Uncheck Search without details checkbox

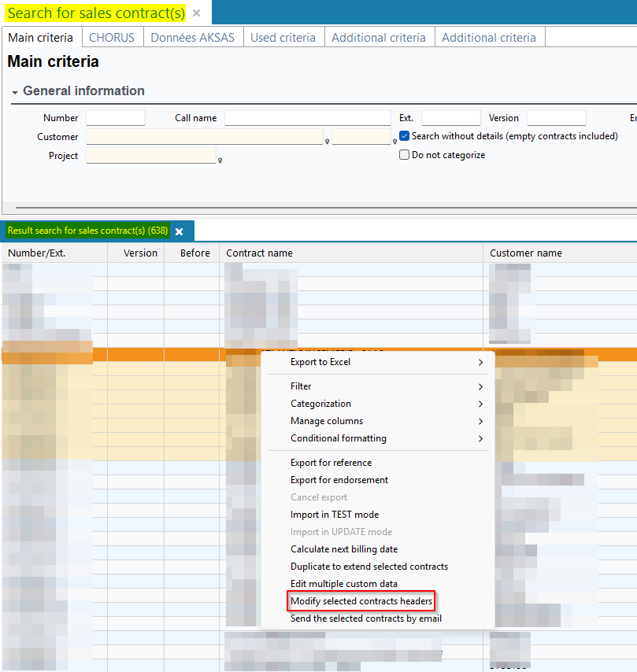tap(405, 136)
